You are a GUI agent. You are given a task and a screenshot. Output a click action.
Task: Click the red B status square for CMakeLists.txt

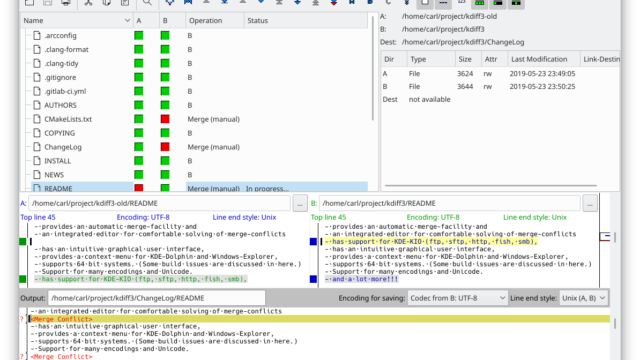pyautogui.click(x=165, y=119)
